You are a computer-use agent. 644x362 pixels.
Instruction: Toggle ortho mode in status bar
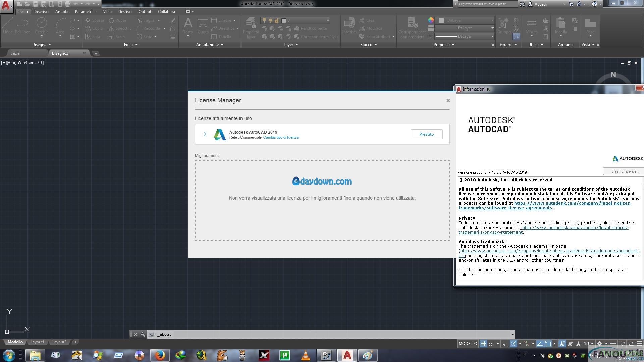point(505,343)
